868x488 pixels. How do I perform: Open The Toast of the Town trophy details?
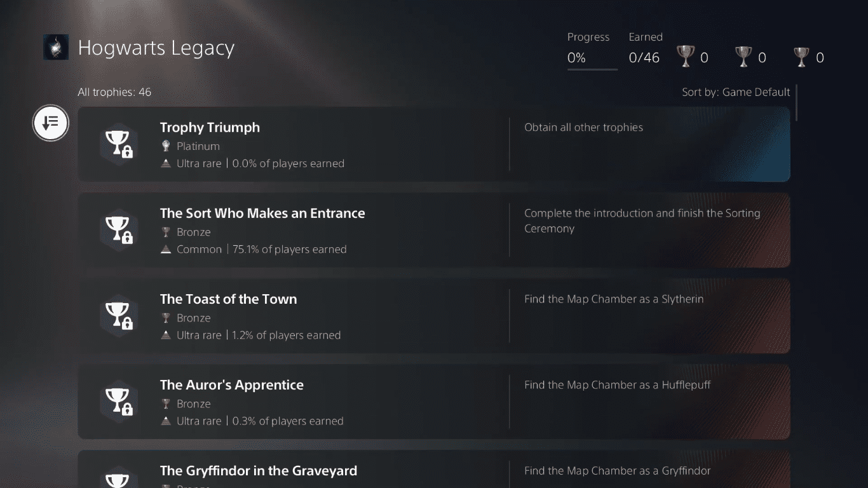[x=434, y=316]
